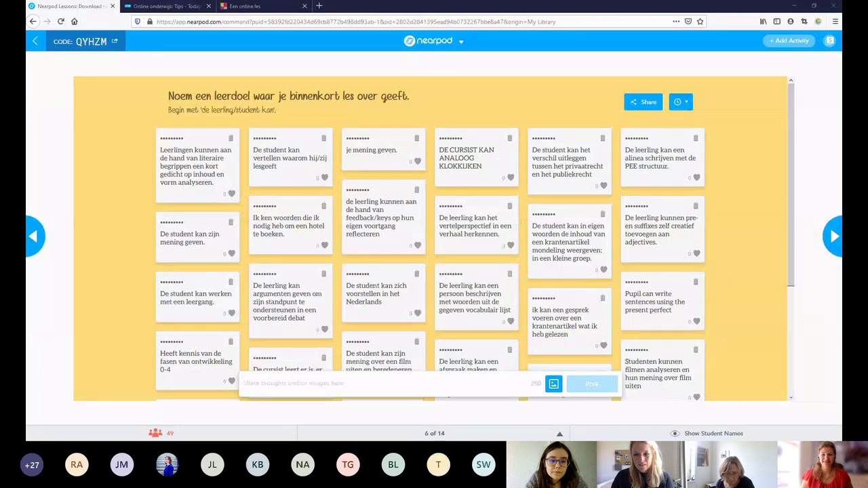Image resolution: width=868 pixels, height=488 pixels.
Task: Click the browser home button
Action: (75, 22)
